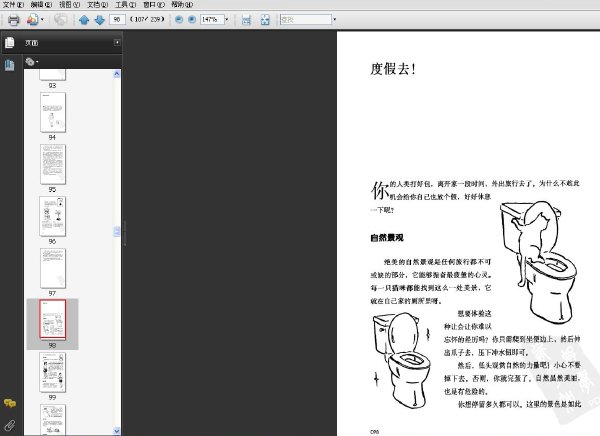Go to previous page with up arrow
Image resolution: width=600 pixels, height=436 pixels.
[84, 20]
